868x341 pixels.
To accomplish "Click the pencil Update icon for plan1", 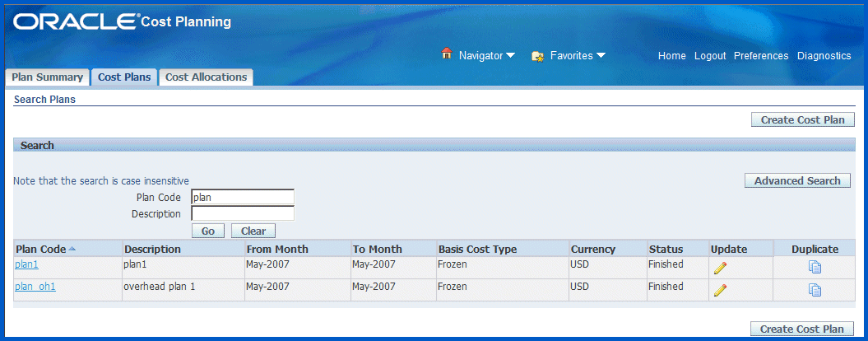I will 720,268.
